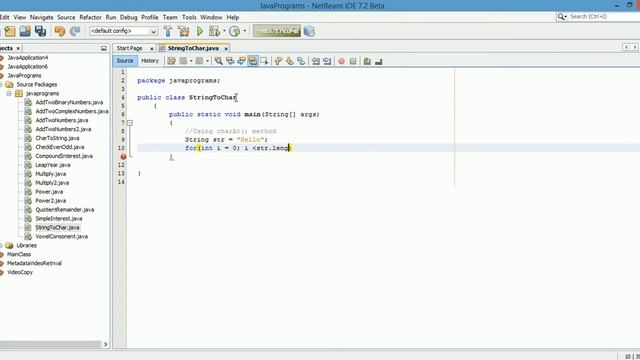Click the Clean and Build Project icon

click(184, 31)
